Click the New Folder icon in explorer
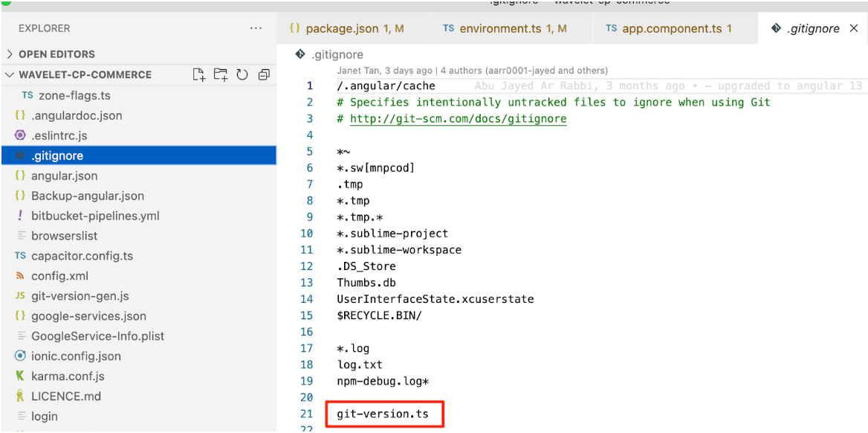Image resolution: width=868 pixels, height=433 pixels. point(220,74)
